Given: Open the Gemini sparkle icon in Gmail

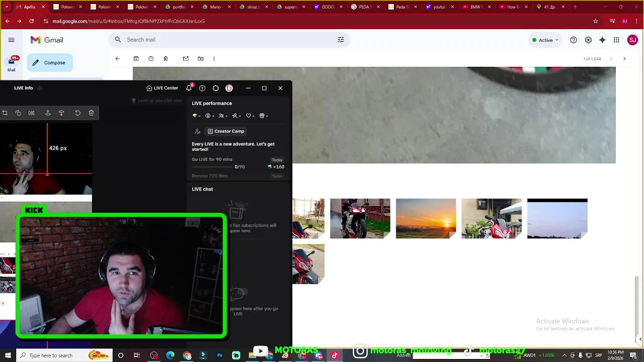Looking at the screenshot, I should 602,40.
